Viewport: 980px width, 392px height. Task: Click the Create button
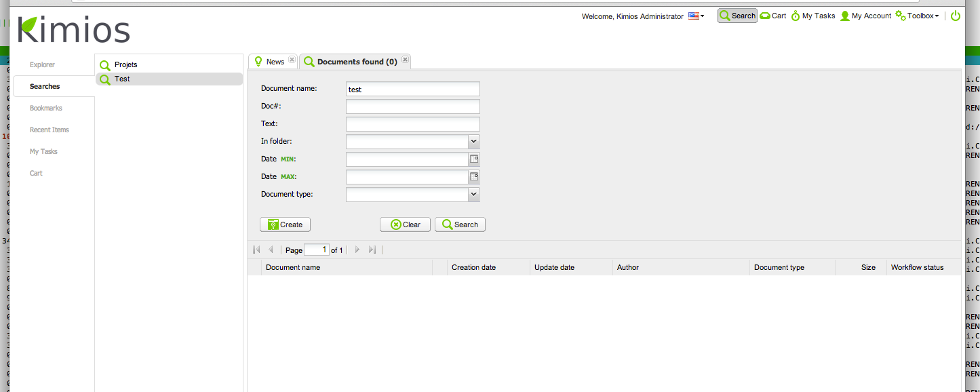pos(285,224)
